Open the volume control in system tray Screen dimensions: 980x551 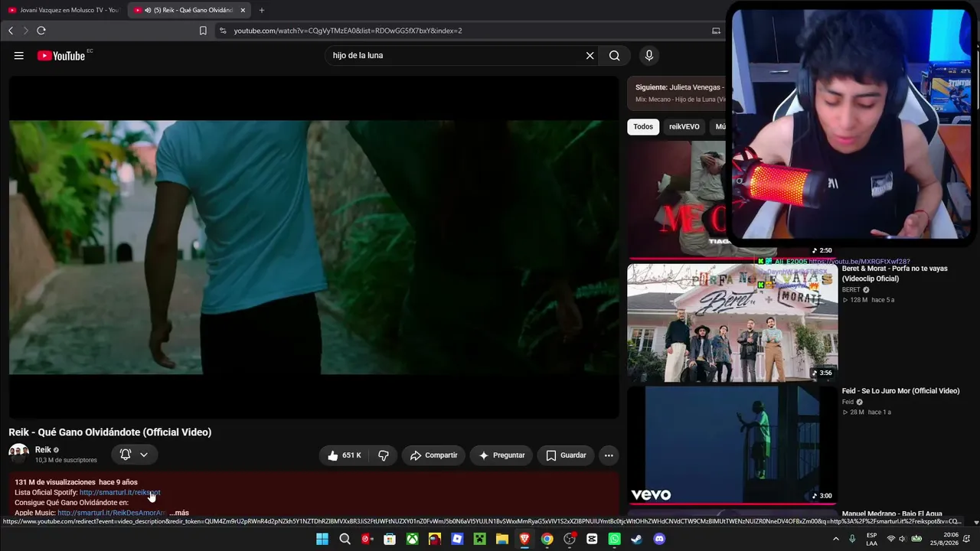(902, 540)
